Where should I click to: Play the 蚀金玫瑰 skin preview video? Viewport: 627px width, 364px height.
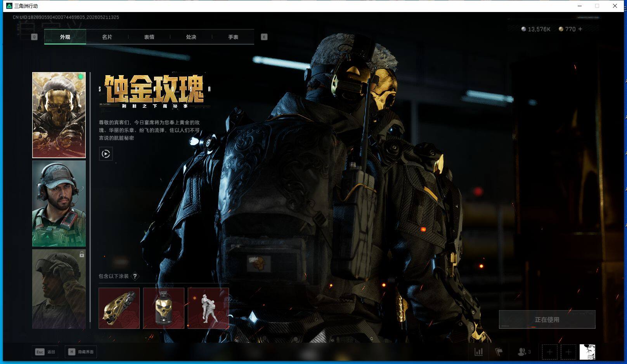[x=106, y=154]
